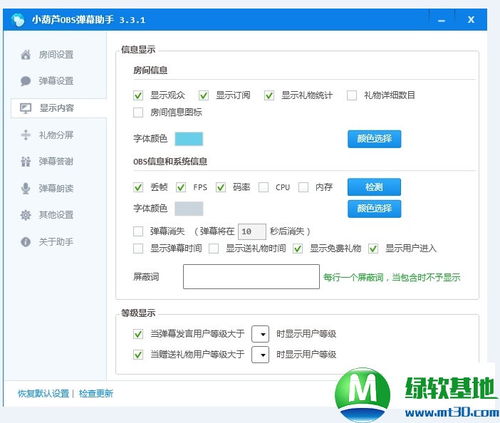Enable the CPU info checkbox
The width and height of the screenshot is (500, 423).
[263, 187]
